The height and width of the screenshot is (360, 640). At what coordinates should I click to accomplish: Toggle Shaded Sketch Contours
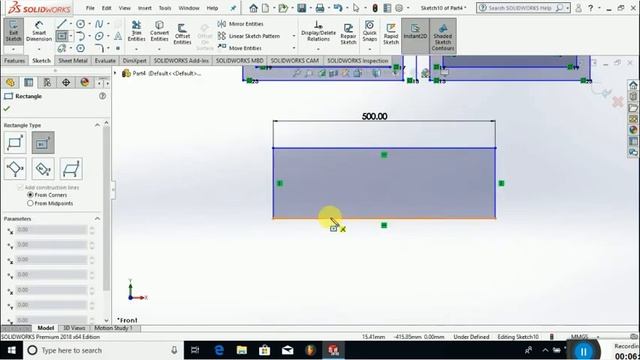pyautogui.click(x=442, y=36)
